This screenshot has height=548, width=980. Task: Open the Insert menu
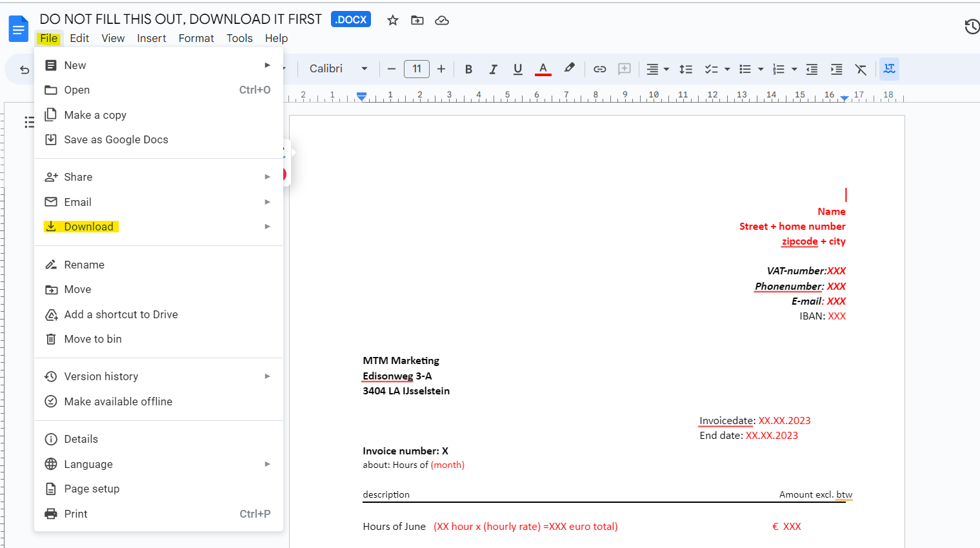pyautogui.click(x=152, y=38)
